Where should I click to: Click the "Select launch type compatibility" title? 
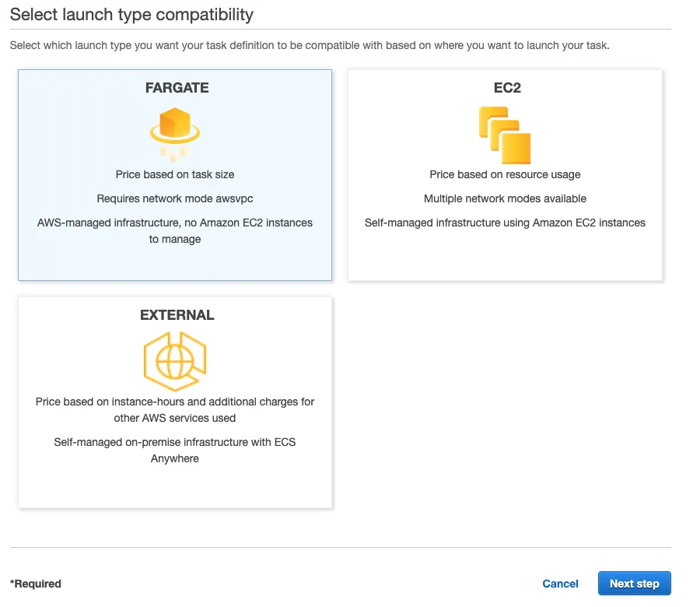131,15
